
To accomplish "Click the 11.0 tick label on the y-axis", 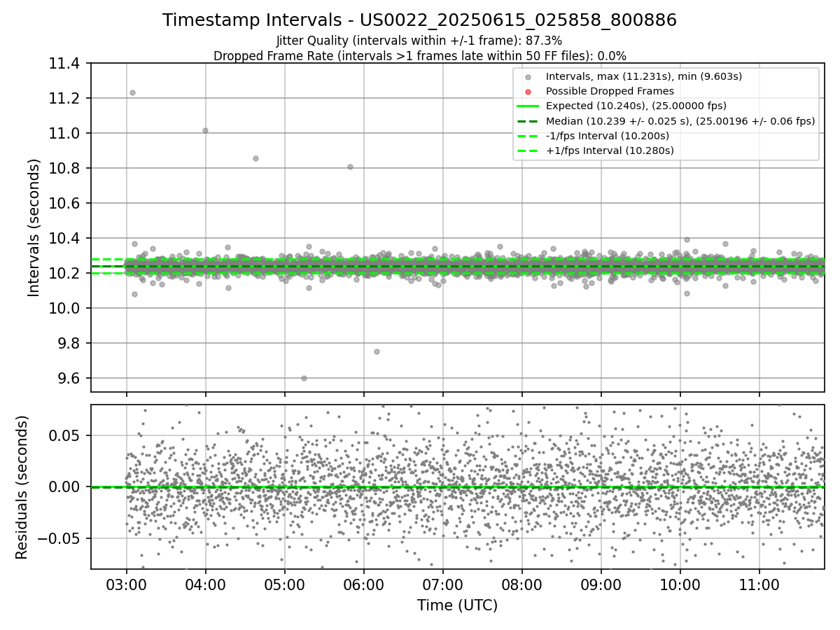I will (66, 133).
